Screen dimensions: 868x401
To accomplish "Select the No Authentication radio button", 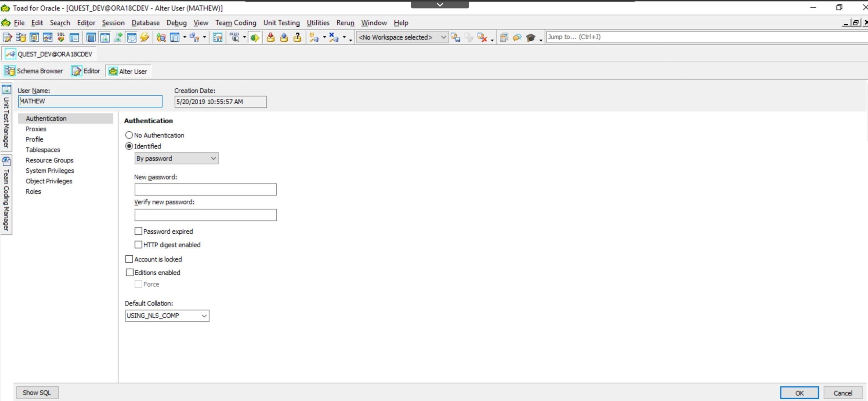I will [x=129, y=135].
